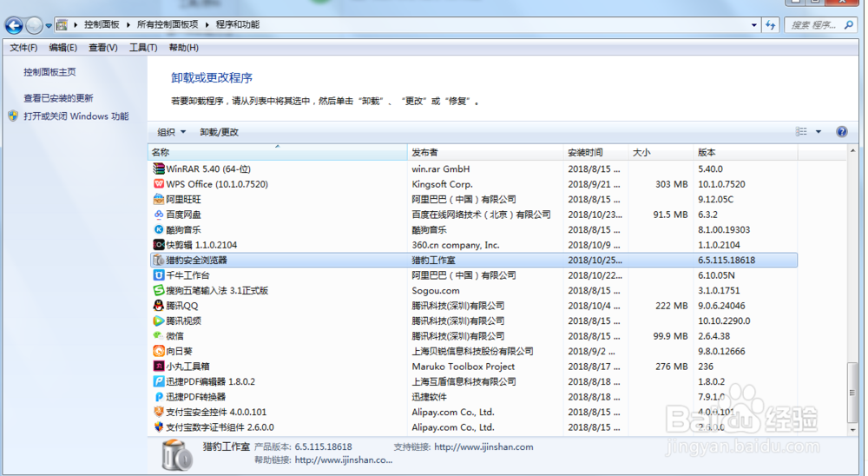The width and height of the screenshot is (868, 476).
Task: Open the 工具(T) menu
Action: pyautogui.click(x=143, y=48)
